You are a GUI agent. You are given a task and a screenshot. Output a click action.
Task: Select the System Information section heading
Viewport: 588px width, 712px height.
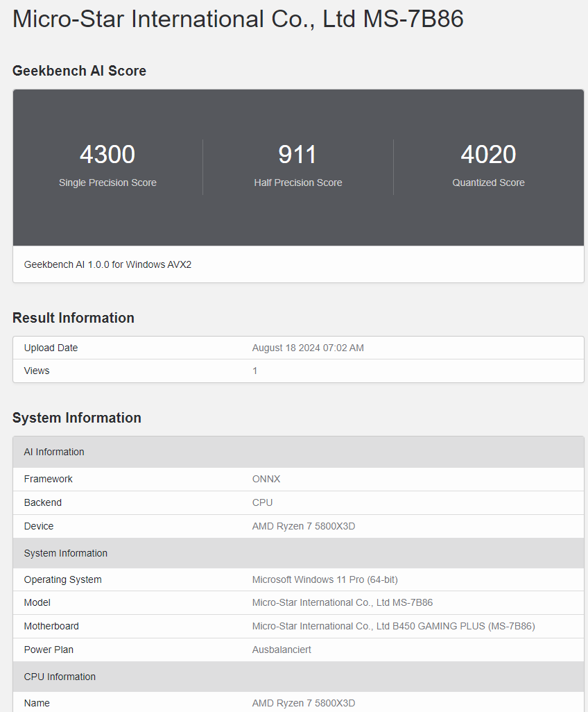[77, 418]
